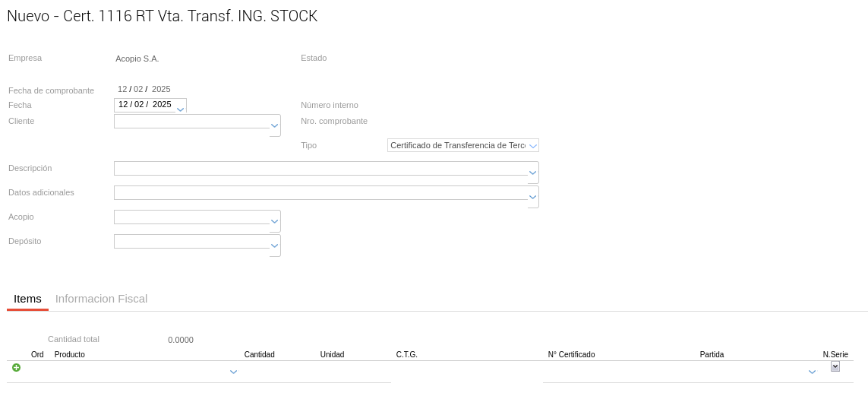Expand the Producto dropdown in item row

coord(233,372)
